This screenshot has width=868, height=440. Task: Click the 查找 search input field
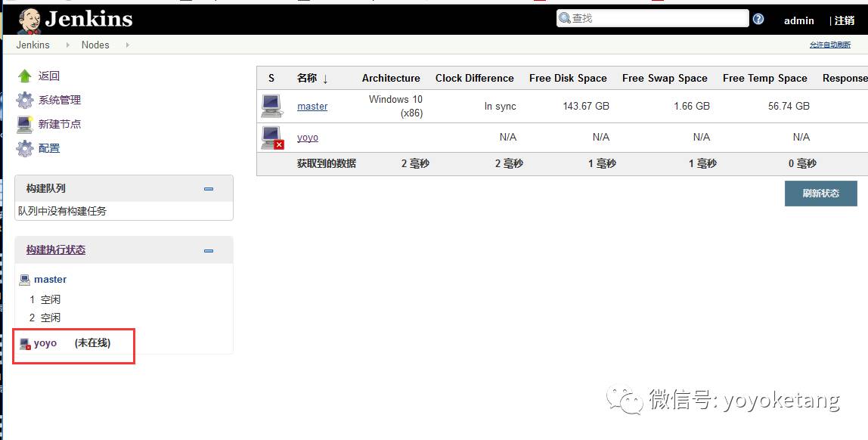click(x=652, y=18)
